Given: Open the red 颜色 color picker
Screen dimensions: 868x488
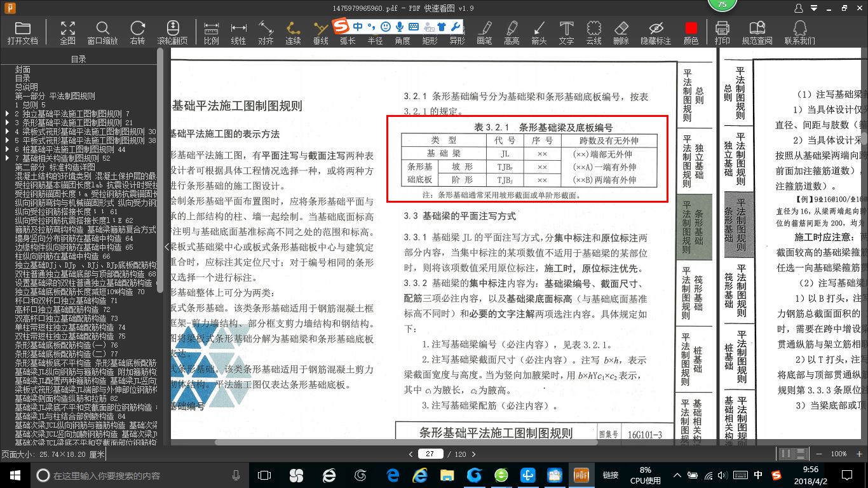Looking at the screenshot, I should 691,33.
